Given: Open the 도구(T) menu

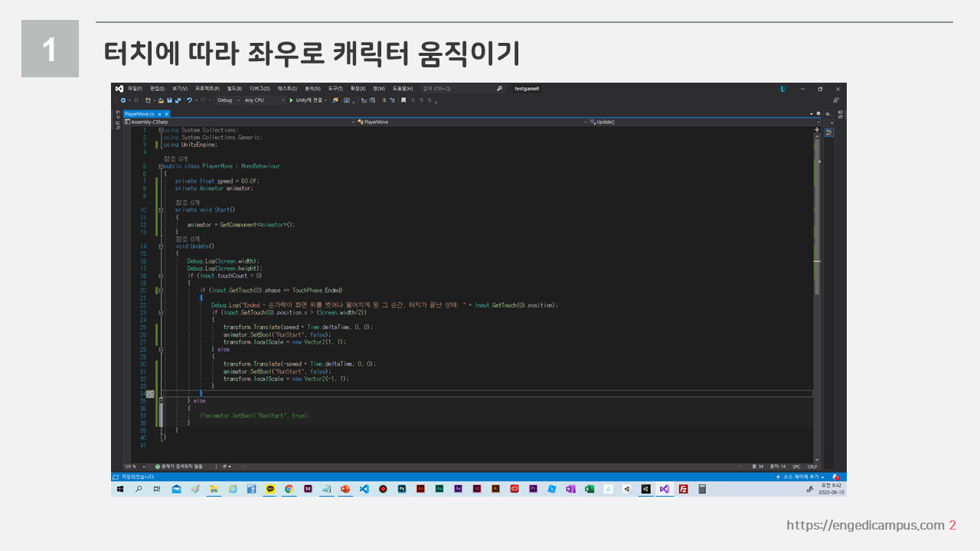Looking at the screenshot, I should pyautogui.click(x=335, y=89).
